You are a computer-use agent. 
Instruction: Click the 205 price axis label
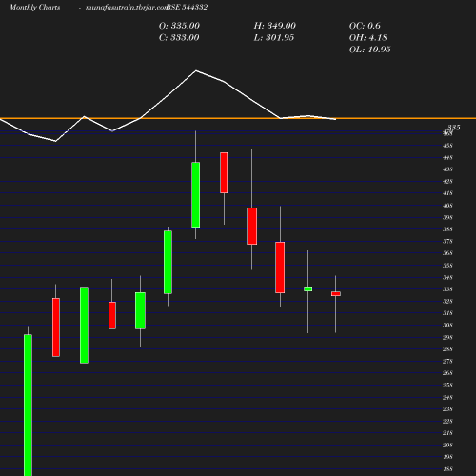[x=447, y=446]
